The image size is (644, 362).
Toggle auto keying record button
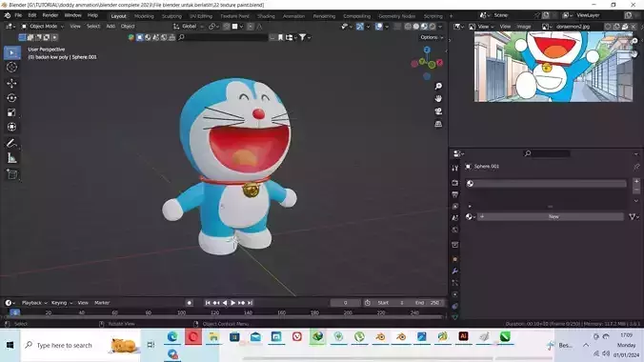pyautogui.click(x=189, y=303)
